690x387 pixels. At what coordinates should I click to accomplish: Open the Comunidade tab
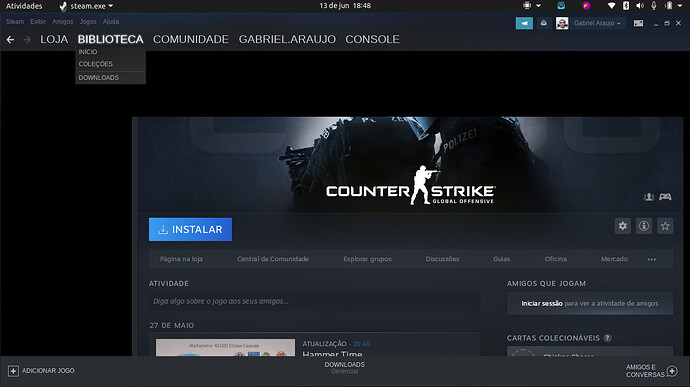(x=191, y=39)
